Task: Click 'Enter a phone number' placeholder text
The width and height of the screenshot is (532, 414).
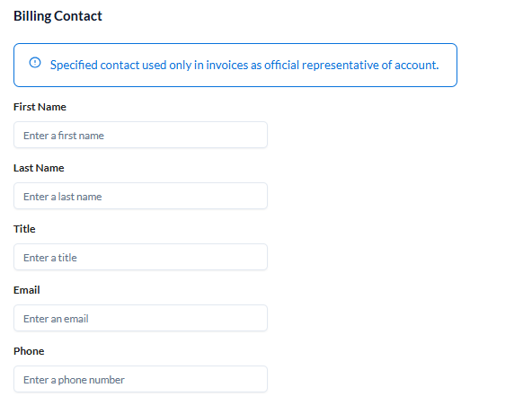Action: click(x=74, y=380)
